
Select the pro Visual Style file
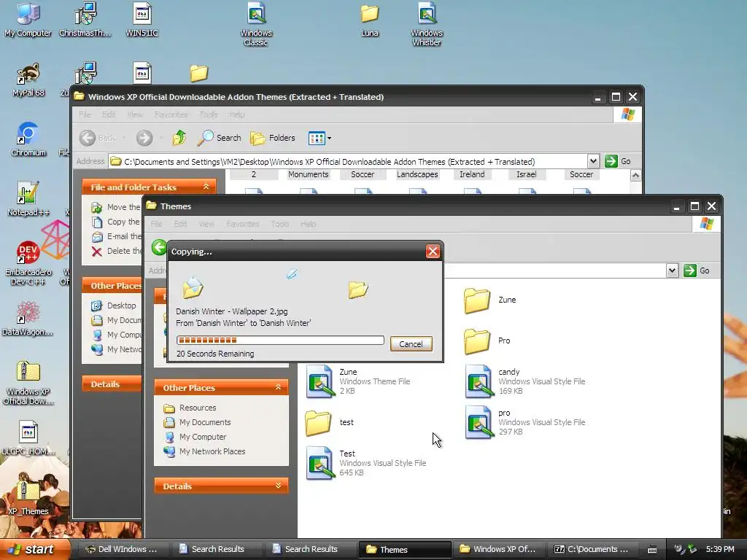point(525,422)
